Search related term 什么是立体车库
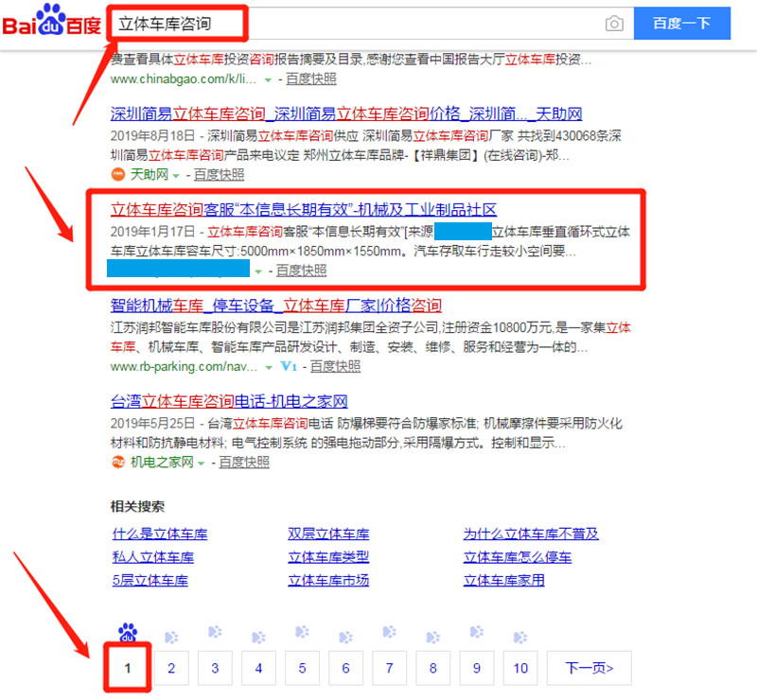757x700 pixels. click(160, 534)
